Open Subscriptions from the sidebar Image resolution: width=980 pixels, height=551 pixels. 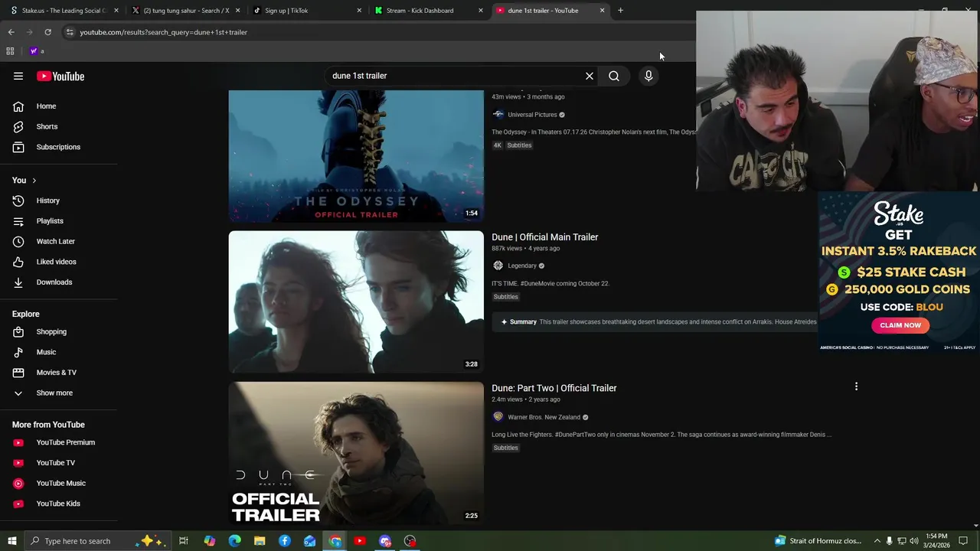58,147
